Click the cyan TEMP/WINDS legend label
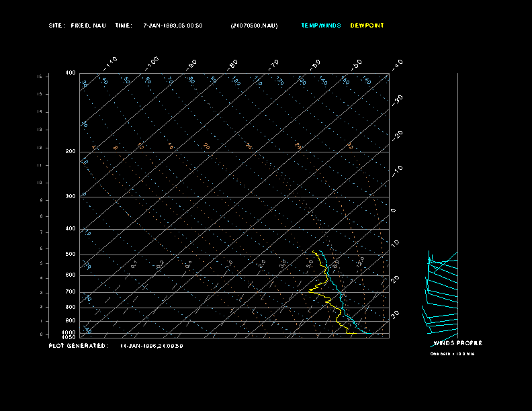 coord(321,26)
